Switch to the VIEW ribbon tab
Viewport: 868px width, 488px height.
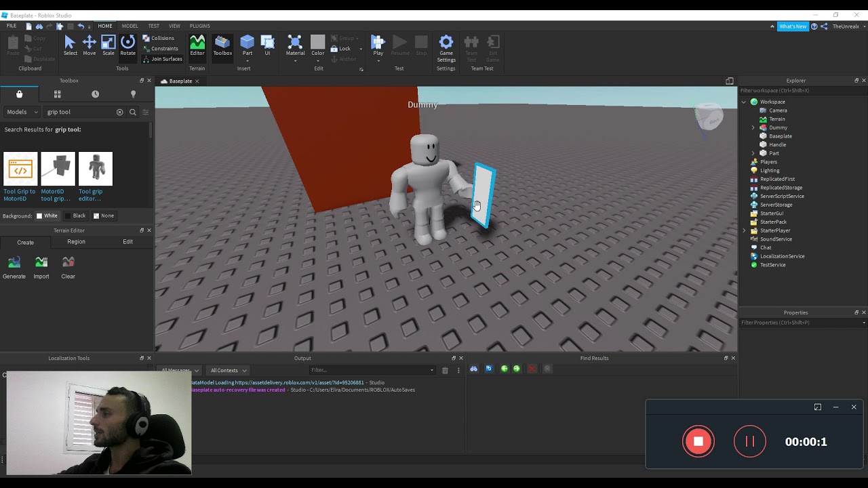tap(174, 26)
